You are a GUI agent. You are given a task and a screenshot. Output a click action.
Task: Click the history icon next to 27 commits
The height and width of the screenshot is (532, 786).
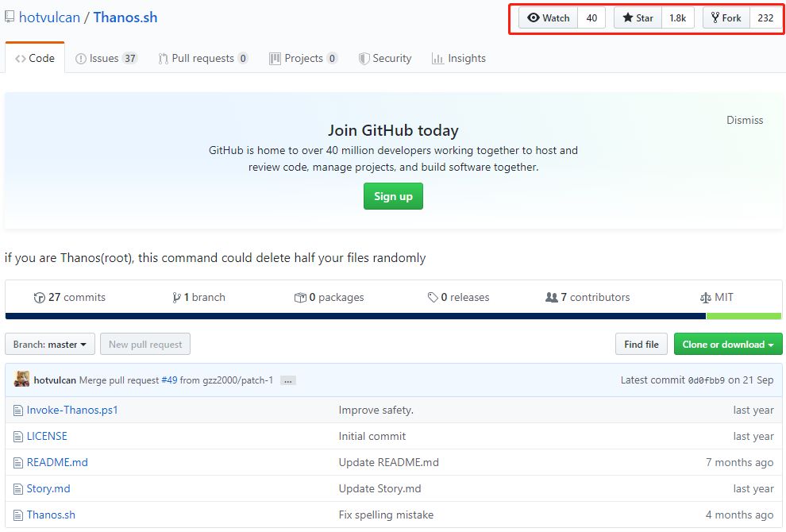click(x=39, y=297)
